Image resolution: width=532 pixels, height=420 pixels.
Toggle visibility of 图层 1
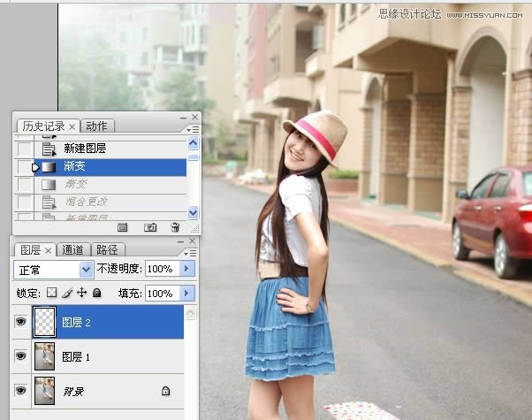[20, 356]
